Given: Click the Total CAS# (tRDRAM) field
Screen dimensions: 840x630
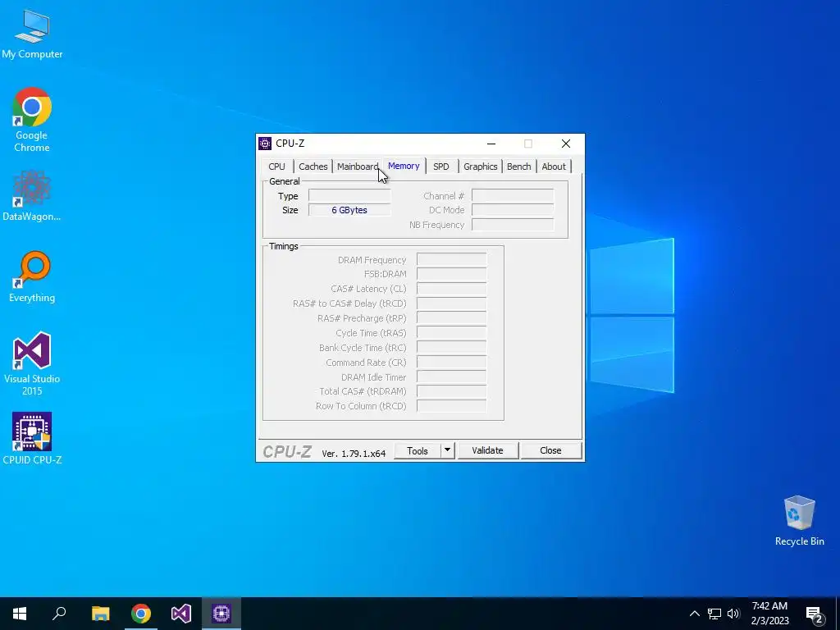Looking at the screenshot, I should click(x=452, y=391).
